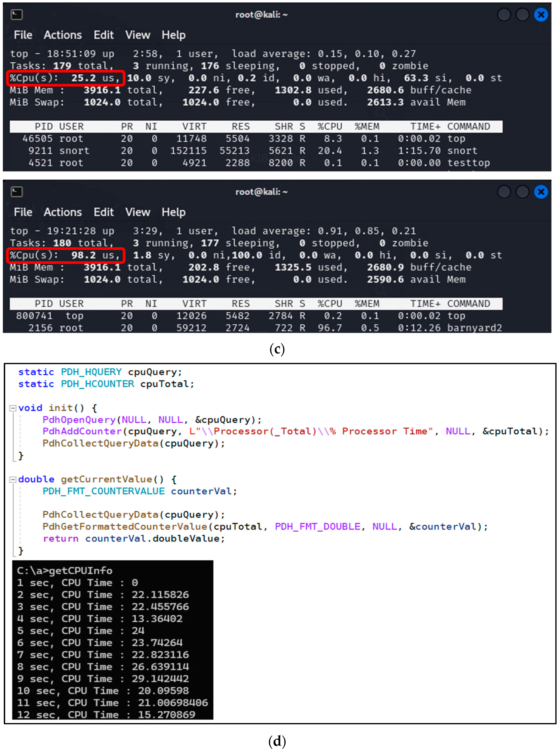Minimize the lower terminal window
The height and width of the screenshot is (751, 560).
(x=504, y=192)
